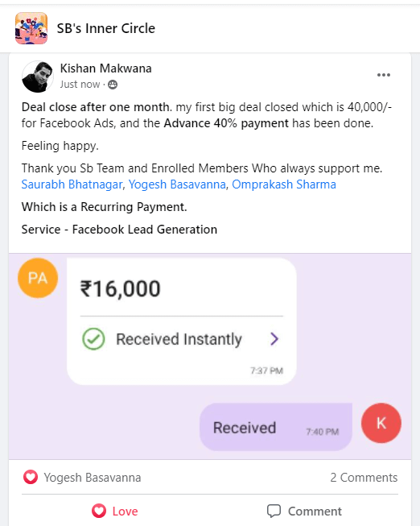Screen dimensions: 420x526
Task: Click the Received reply message bubble
Action: (276, 427)
